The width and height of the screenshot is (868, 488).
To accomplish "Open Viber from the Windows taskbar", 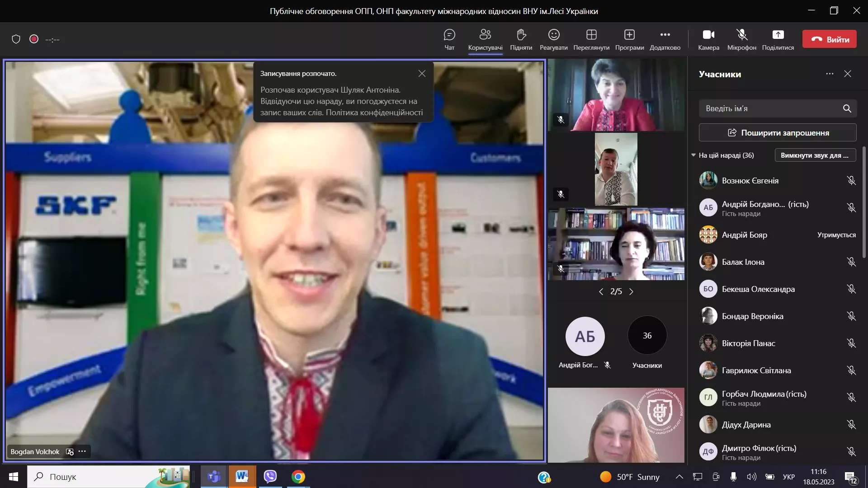I will (x=270, y=476).
